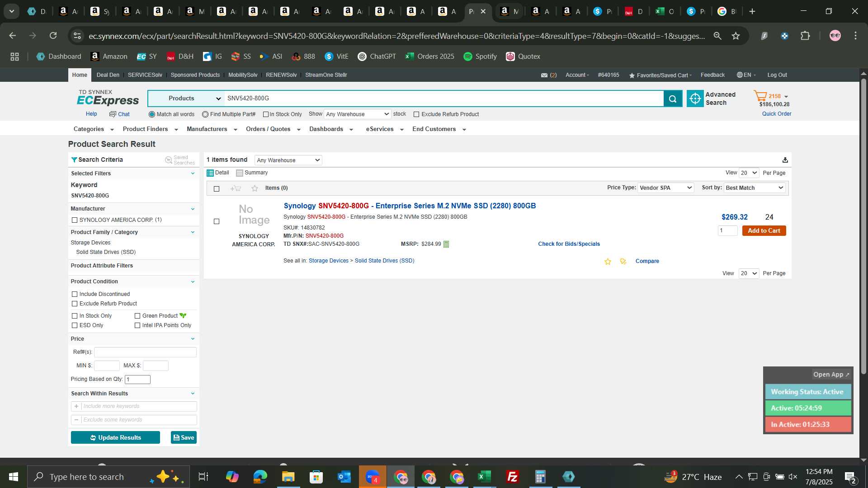Collapse the Price filter section
Screen dimensions: 868x488
pyautogui.click(x=193, y=339)
